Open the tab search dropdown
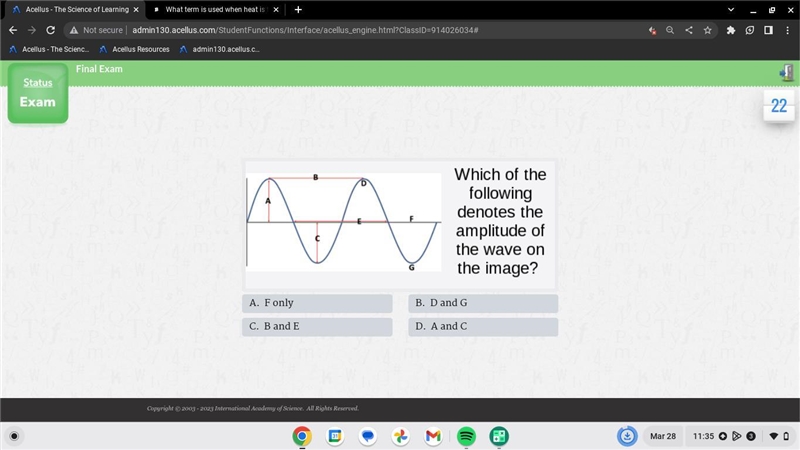800x450 pixels. 731,10
